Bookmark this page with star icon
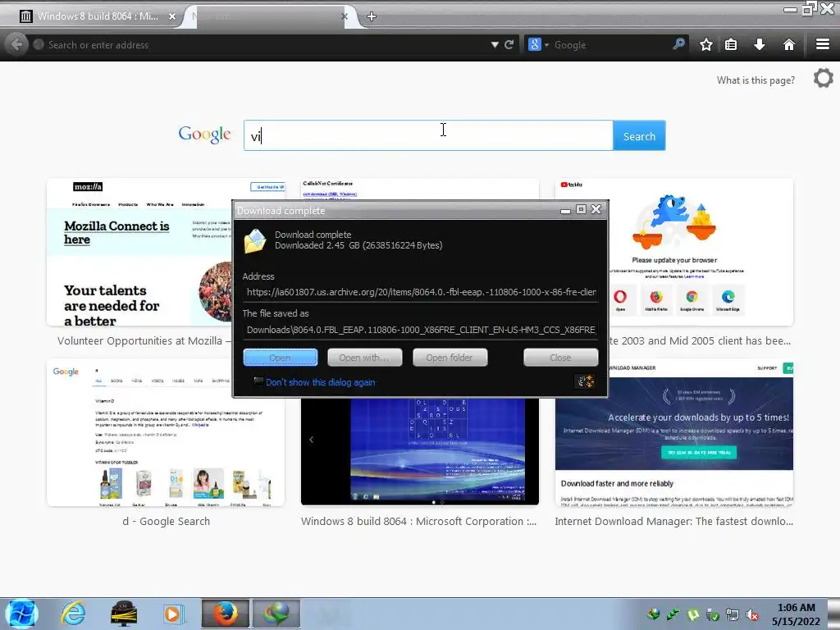Viewport: 840px width, 630px height. 706,44
